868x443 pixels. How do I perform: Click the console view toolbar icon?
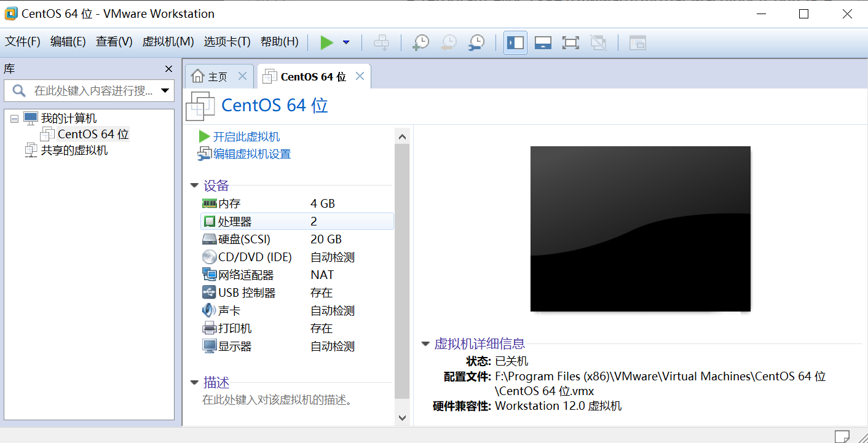pyautogui.click(x=637, y=42)
